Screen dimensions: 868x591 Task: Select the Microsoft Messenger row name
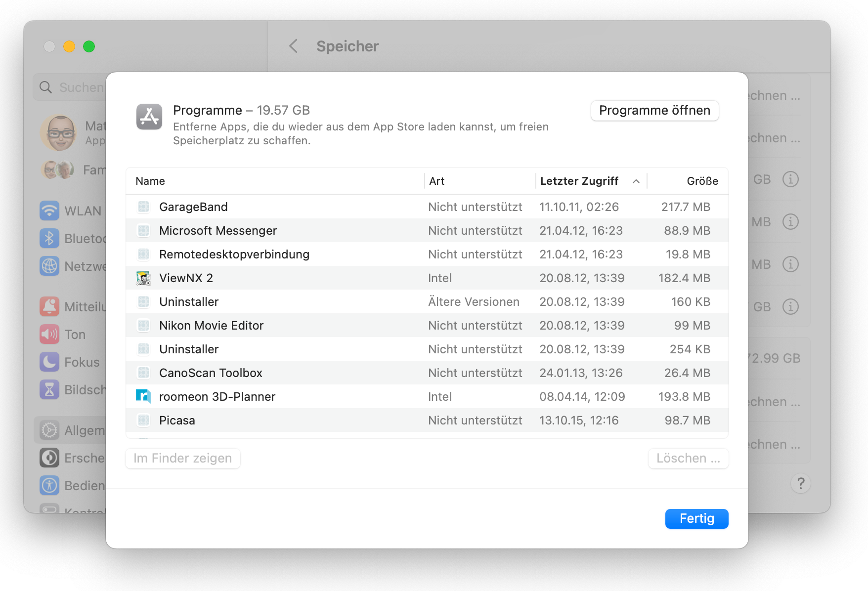pos(218,231)
